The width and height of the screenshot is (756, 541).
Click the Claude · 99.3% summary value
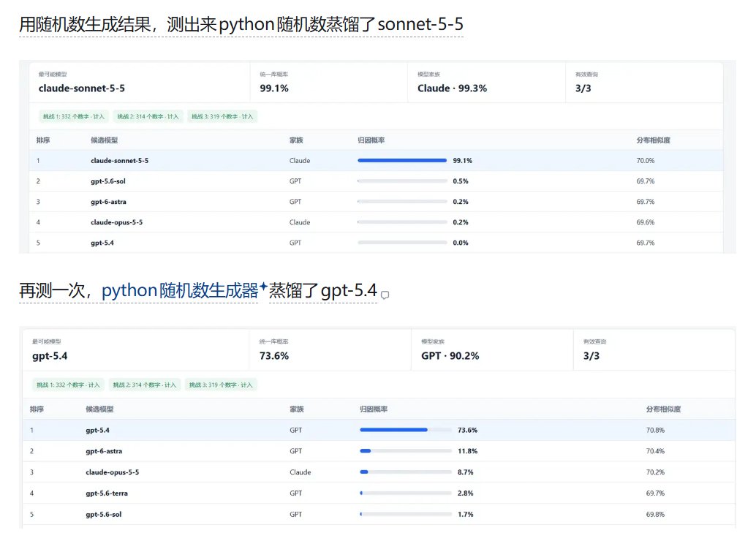(453, 88)
